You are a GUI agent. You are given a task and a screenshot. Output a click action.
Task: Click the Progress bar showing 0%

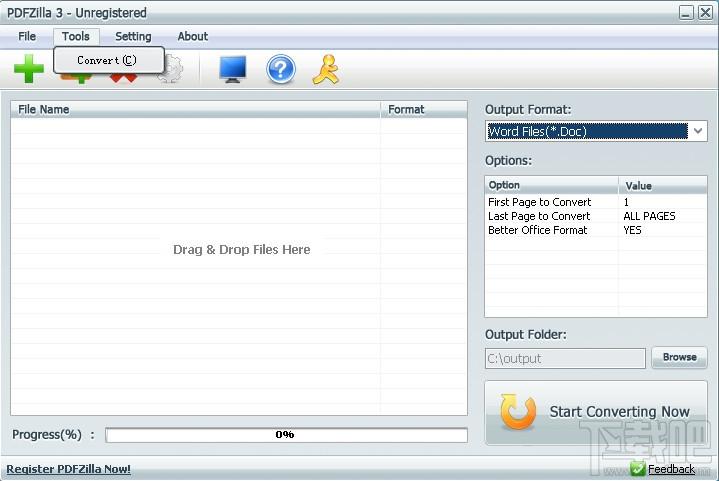coord(286,435)
